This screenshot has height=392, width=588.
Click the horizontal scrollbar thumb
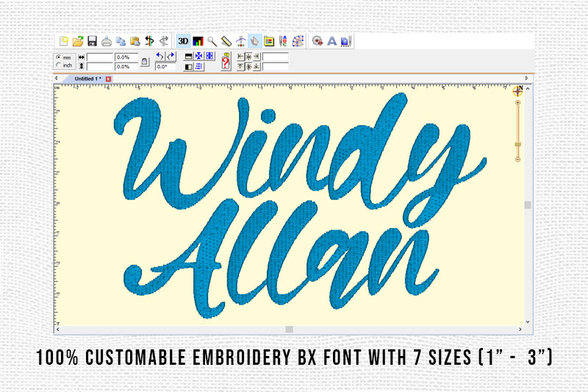click(289, 329)
